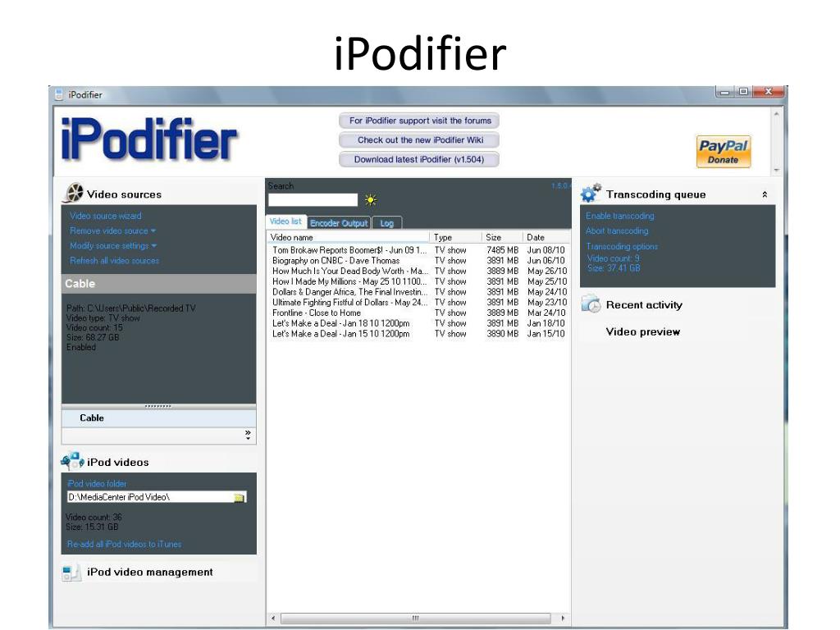Collapse the iPod videos panel header
The width and height of the screenshot is (840, 630).
(118, 463)
